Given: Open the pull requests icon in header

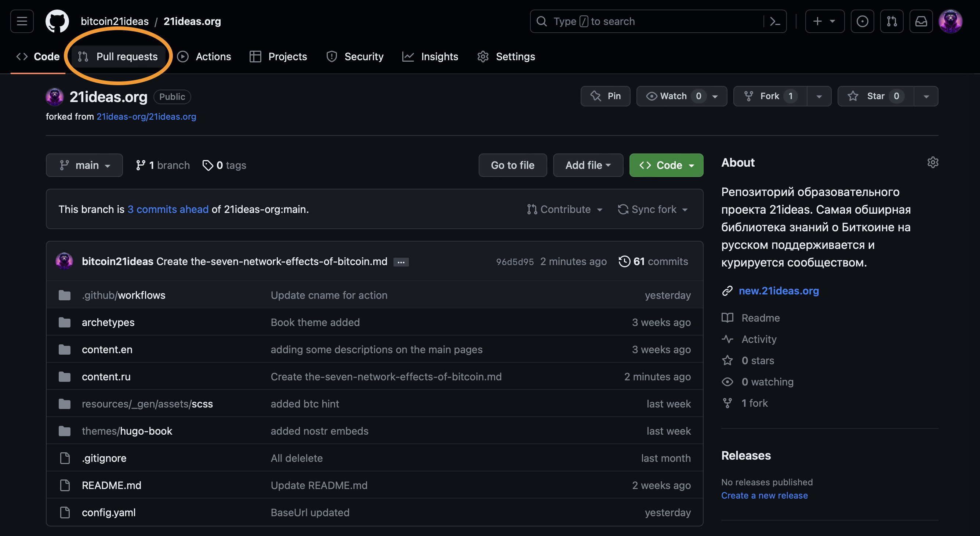Looking at the screenshot, I should (x=891, y=21).
